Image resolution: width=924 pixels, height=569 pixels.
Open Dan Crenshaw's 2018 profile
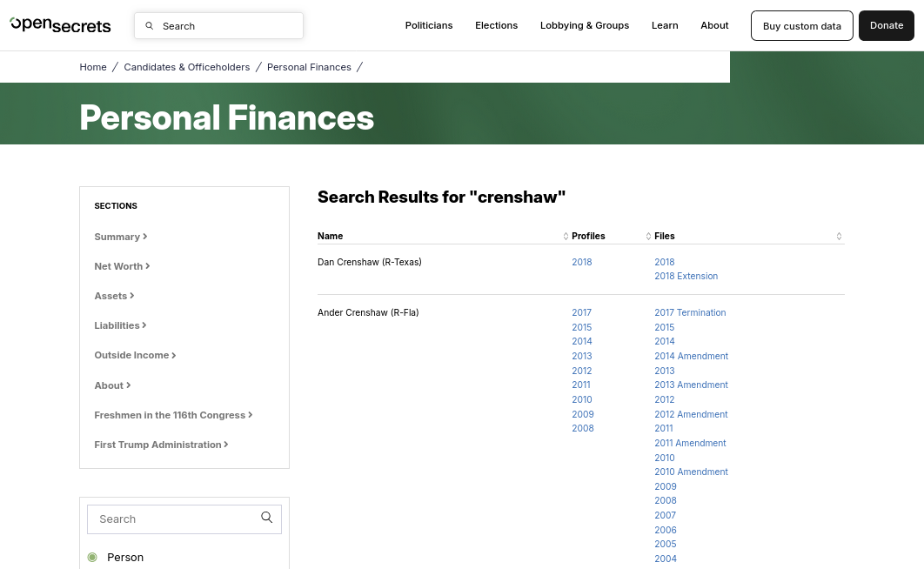(x=581, y=262)
